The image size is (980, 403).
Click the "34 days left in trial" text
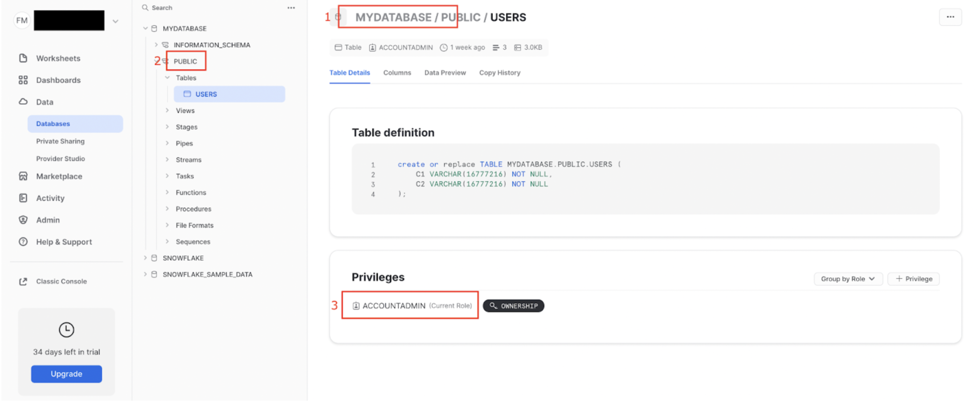point(66,352)
